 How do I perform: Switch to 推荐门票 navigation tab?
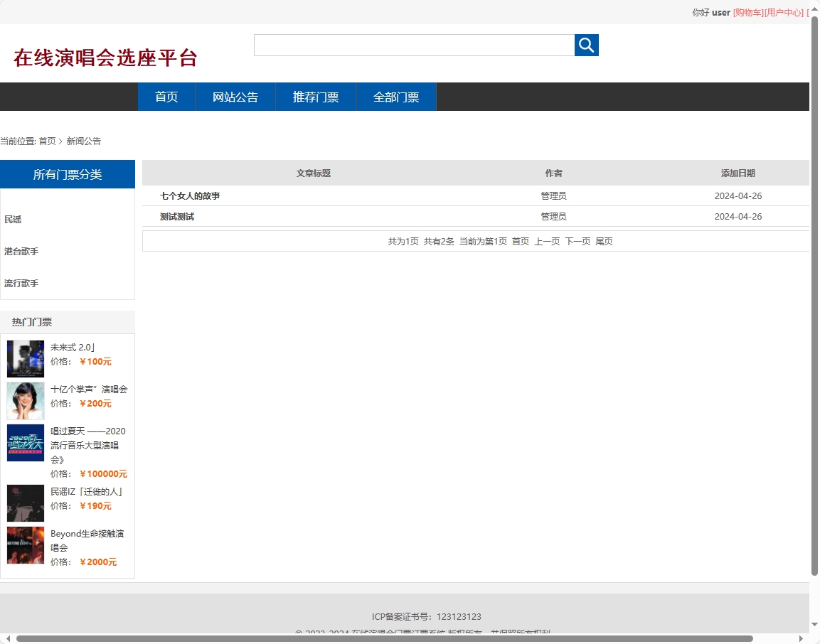[315, 97]
